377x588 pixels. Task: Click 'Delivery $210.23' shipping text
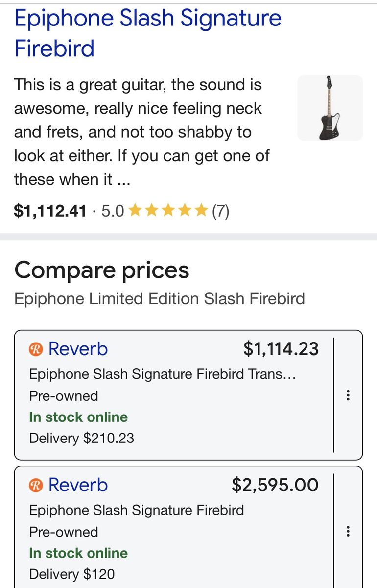tap(82, 438)
